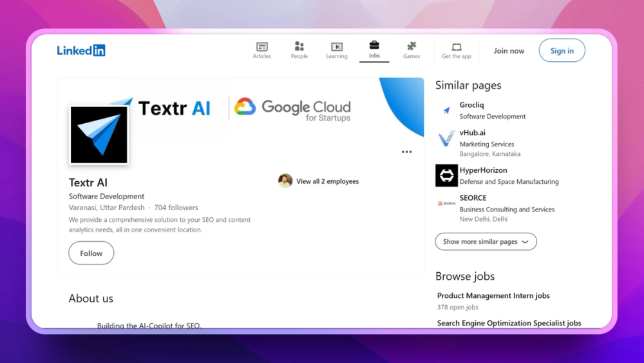Screen dimensions: 644x363
Task: Click the Varanasi, Uttar Pardesh location text
Action: 106,208
